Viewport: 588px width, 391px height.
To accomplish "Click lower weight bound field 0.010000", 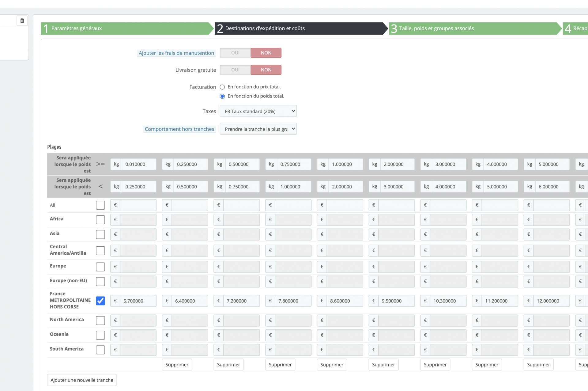I will (139, 164).
